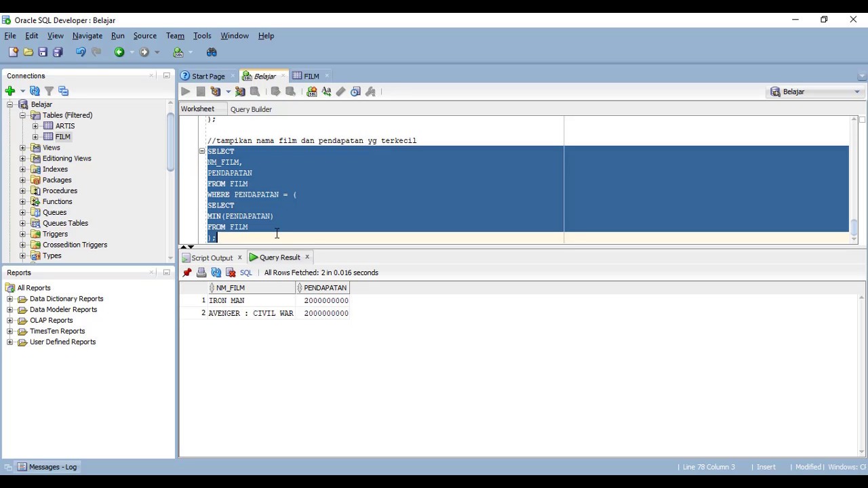Image resolution: width=868 pixels, height=488 pixels.
Task: Sort by PENDAPATAN column header
Action: tap(322, 288)
